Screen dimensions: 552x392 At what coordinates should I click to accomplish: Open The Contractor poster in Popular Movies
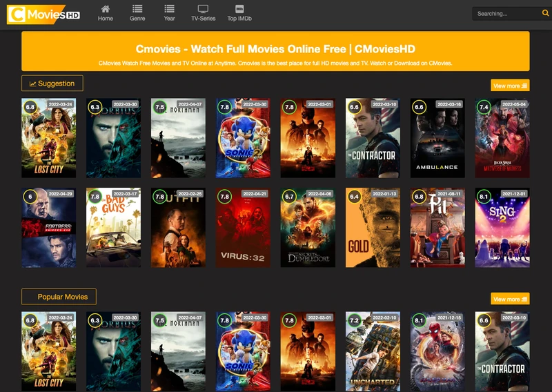point(502,351)
